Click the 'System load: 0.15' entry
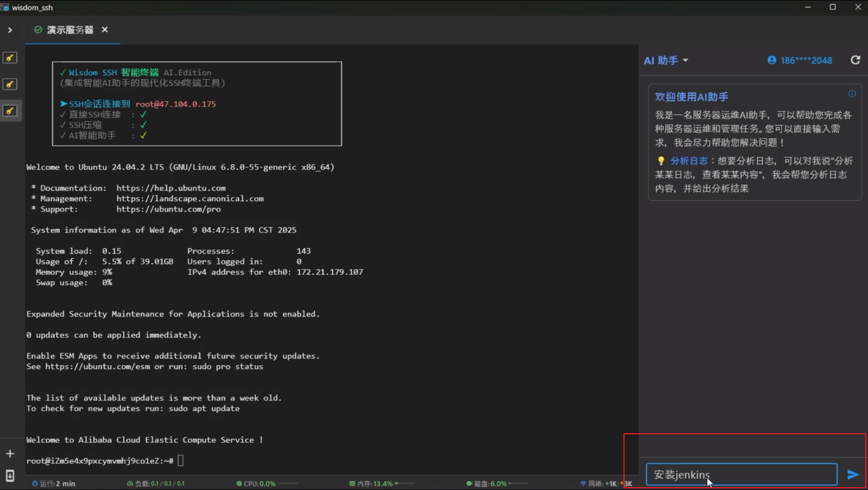Image resolution: width=868 pixels, height=490 pixels. point(78,251)
